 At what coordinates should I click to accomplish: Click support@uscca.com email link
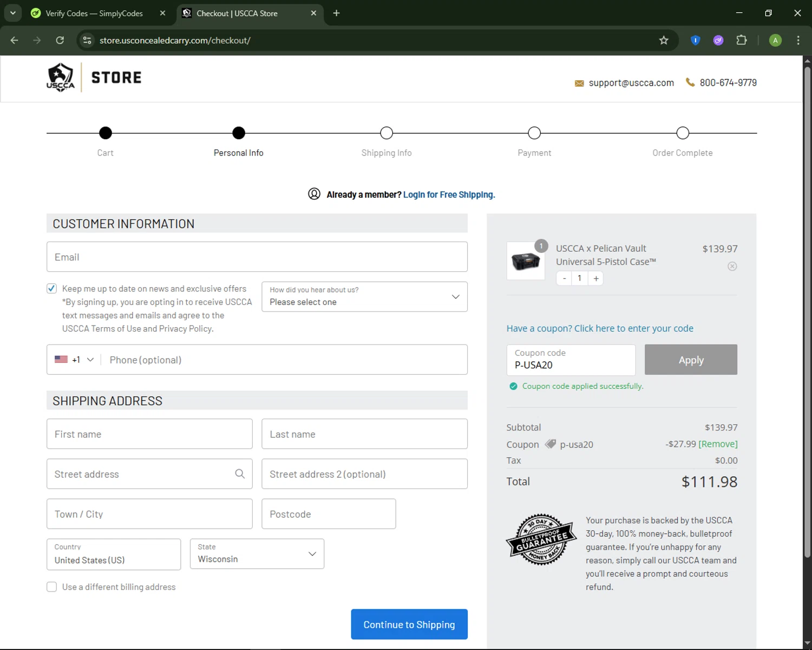tap(631, 83)
